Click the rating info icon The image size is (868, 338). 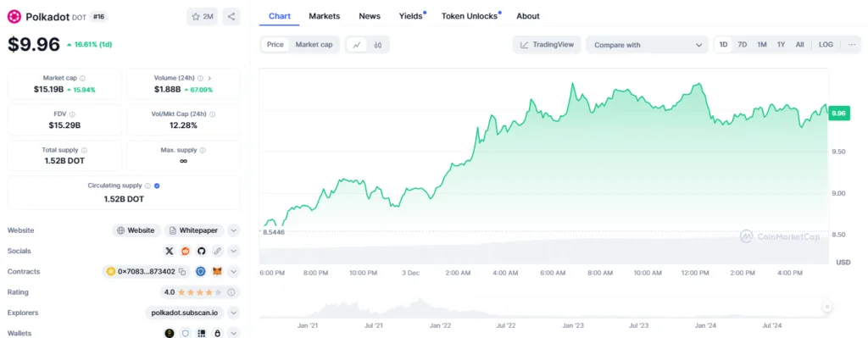pyautogui.click(x=231, y=292)
